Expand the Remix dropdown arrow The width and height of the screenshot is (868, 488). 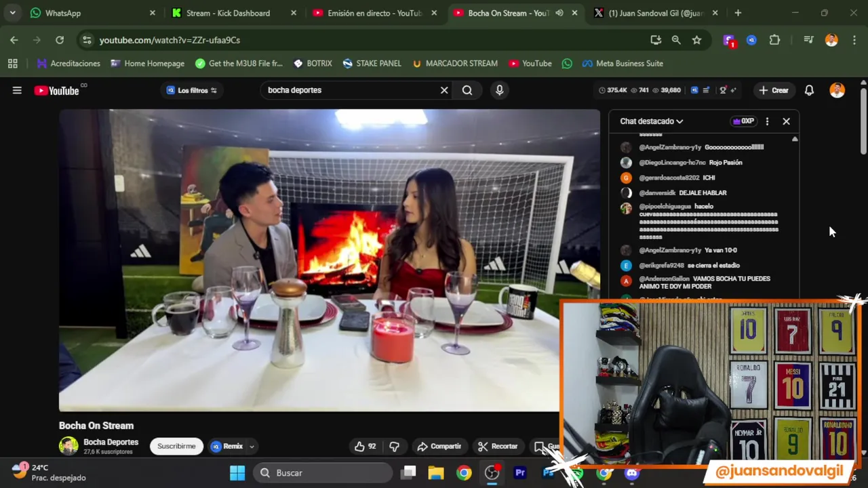coord(251,446)
